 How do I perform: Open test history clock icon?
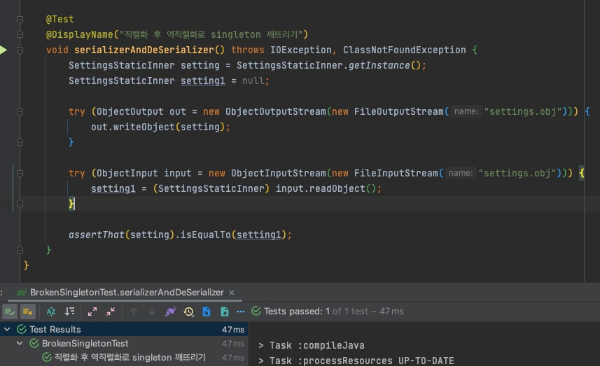[x=188, y=312]
